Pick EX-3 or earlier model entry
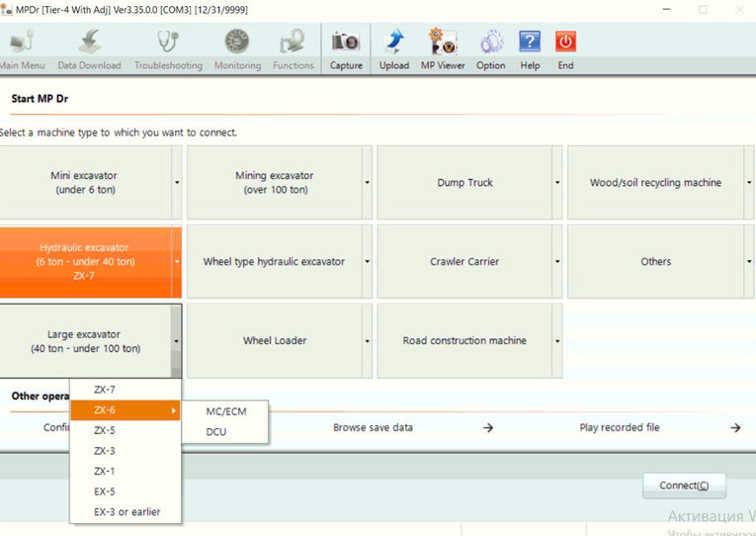 click(126, 512)
